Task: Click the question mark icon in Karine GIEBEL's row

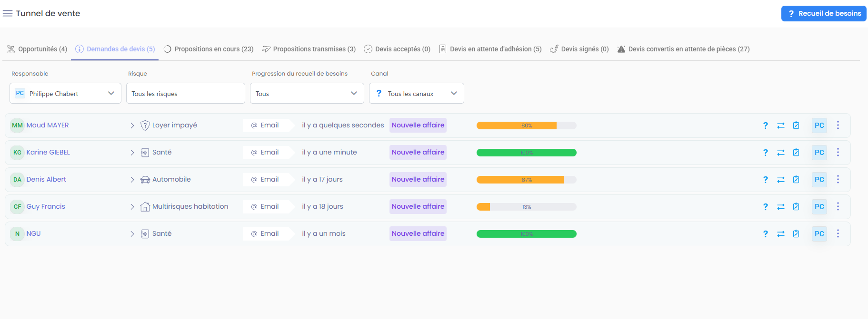Action: (x=766, y=153)
